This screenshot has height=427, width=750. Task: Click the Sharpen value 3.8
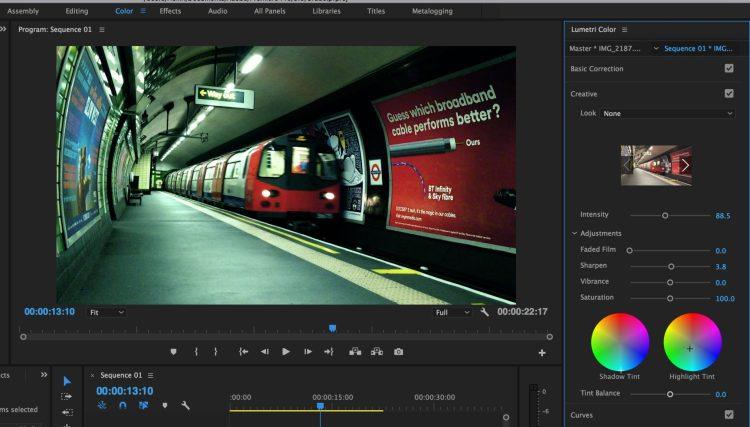[721, 267]
